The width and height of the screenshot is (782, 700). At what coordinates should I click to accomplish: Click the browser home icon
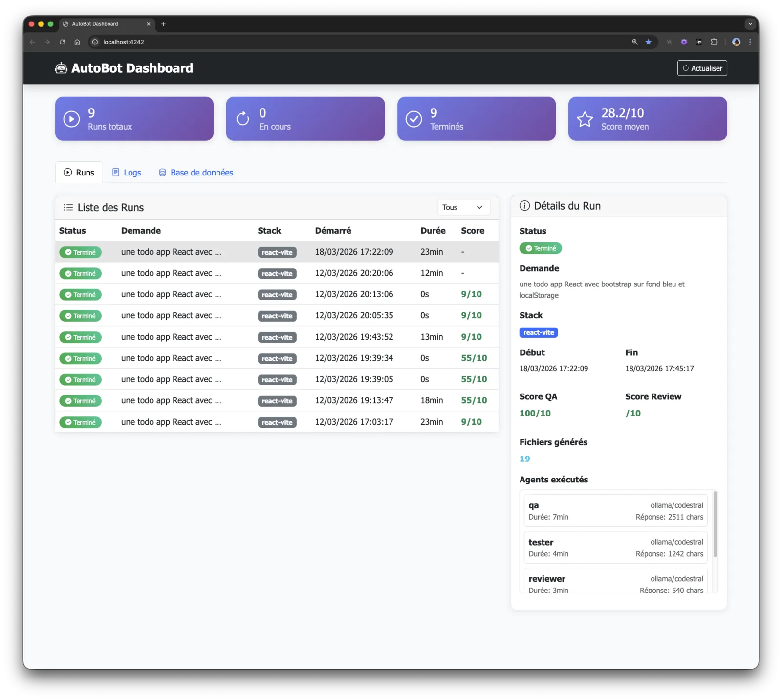77,42
